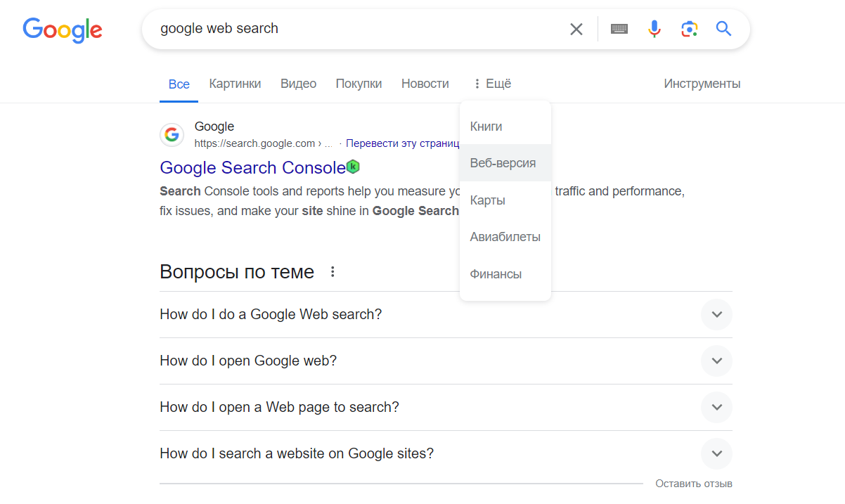Image resolution: width=845 pixels, height=504 pixels.
Task: Select Веб-версия from the dropdown menu
Action: click(x=503, y=163)
